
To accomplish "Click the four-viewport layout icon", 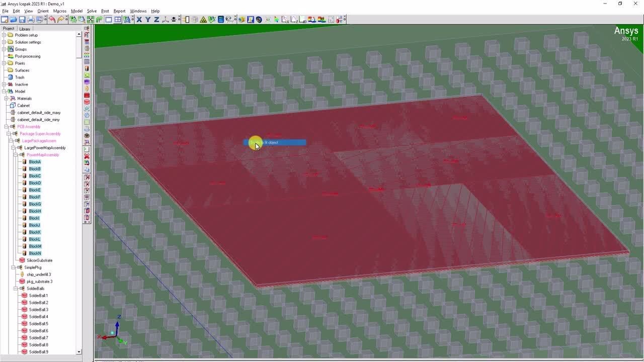I will [x=118, y=20].
